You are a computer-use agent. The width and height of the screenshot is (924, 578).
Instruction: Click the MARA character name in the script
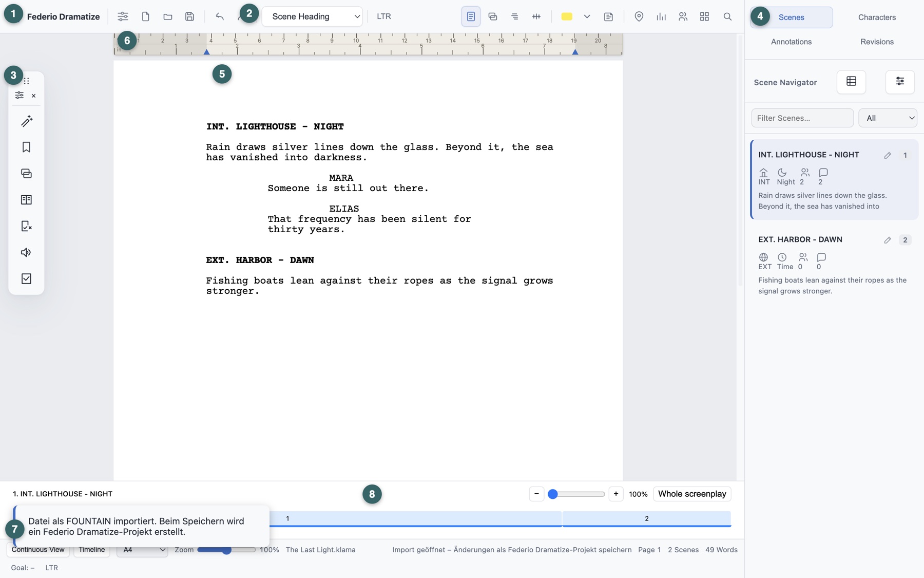pos(341,178)
